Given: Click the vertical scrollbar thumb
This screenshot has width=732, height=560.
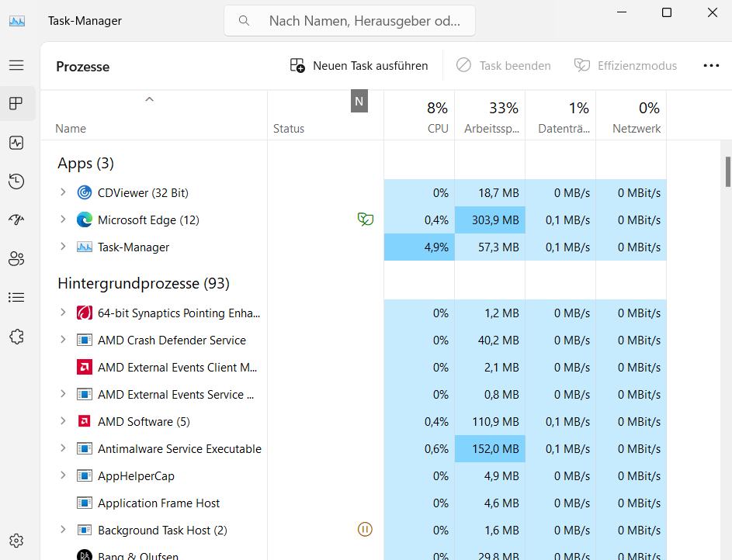Looking at the screenshot, I should coord(727,171).
